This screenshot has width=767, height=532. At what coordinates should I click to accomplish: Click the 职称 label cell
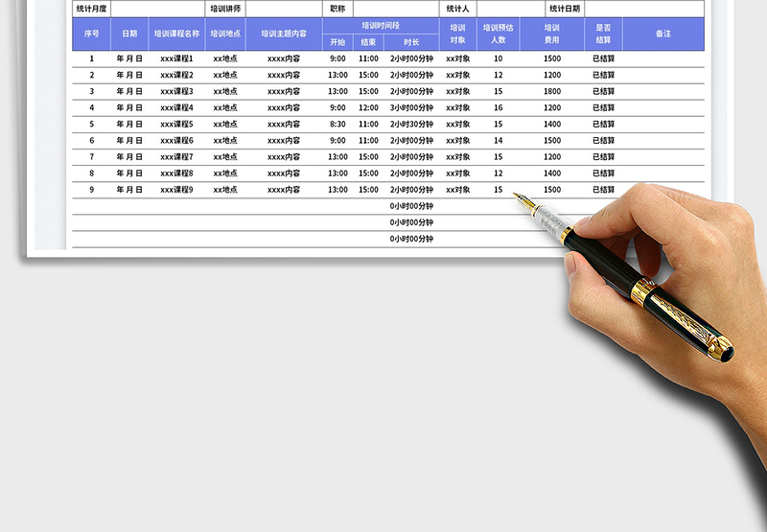(337, 9)
